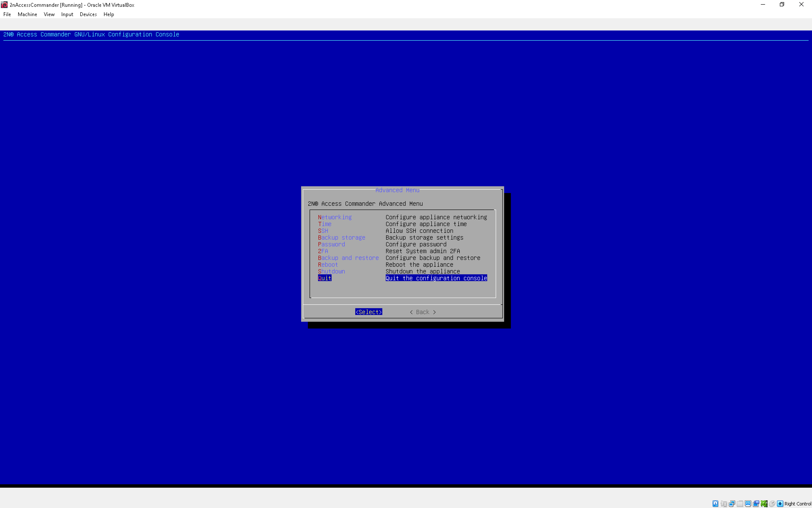Click the hard disk activity indicator icon

pos(715,504)
